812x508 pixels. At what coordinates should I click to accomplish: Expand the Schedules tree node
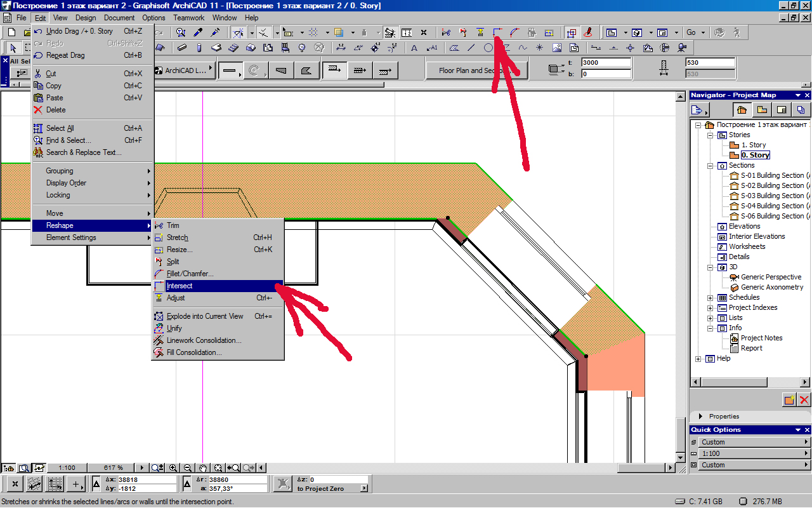click(x=710, y=298)
